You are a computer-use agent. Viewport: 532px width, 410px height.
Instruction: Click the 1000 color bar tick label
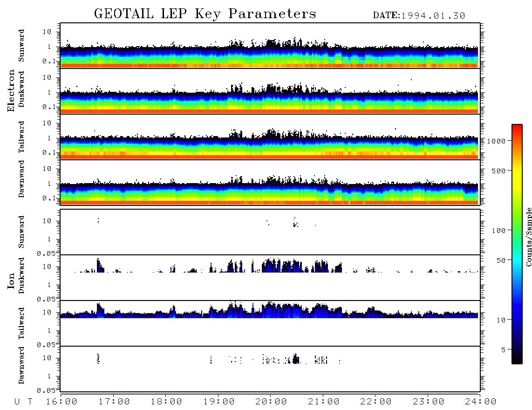[x=497, y=141]
